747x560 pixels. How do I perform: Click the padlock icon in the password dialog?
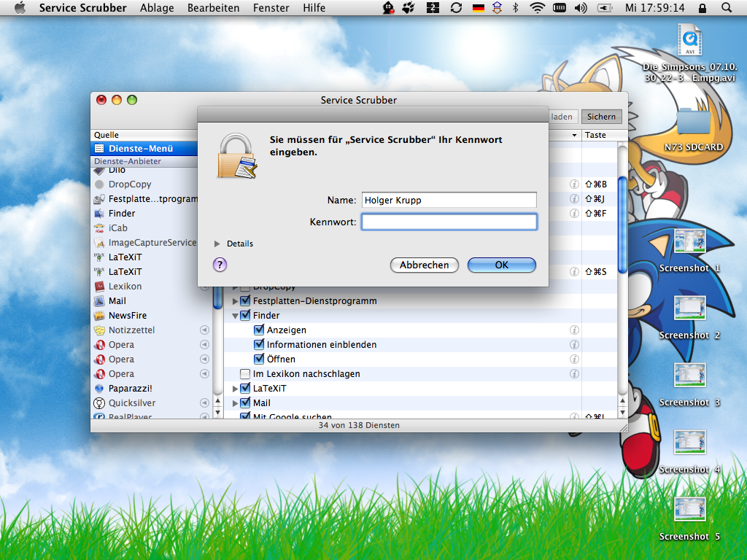237,156
